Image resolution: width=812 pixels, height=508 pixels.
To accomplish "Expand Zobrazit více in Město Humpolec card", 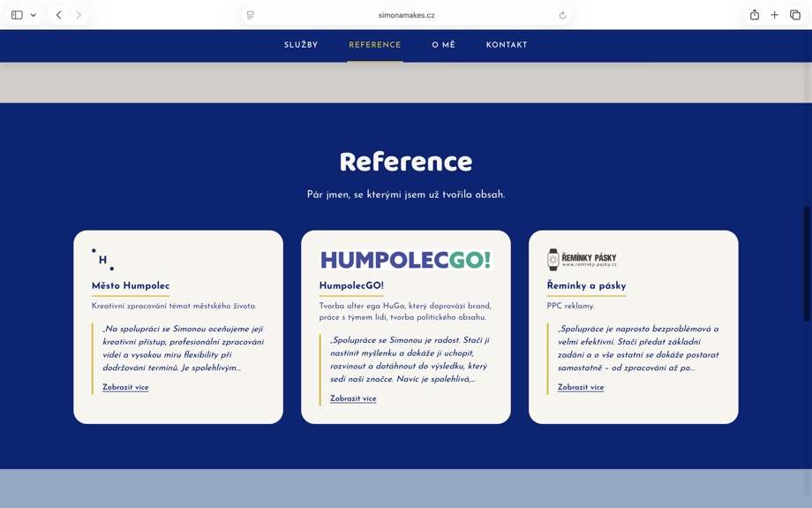I will tap(125, 387).
